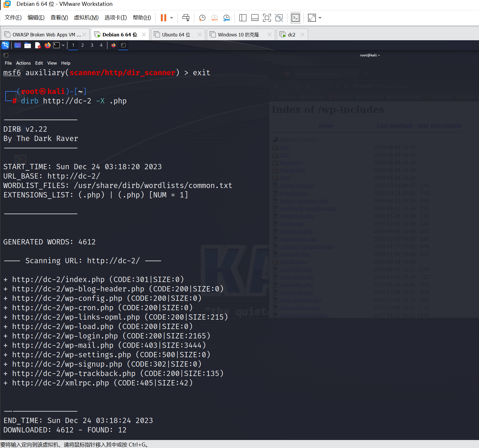Switch to workspace 3
This screenshot has height=448, width=479.
92,45
